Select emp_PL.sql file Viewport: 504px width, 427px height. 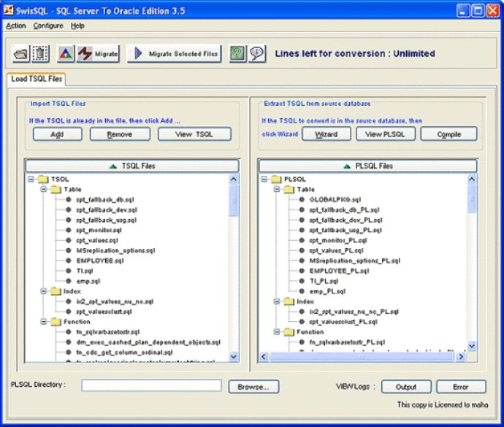327,291
